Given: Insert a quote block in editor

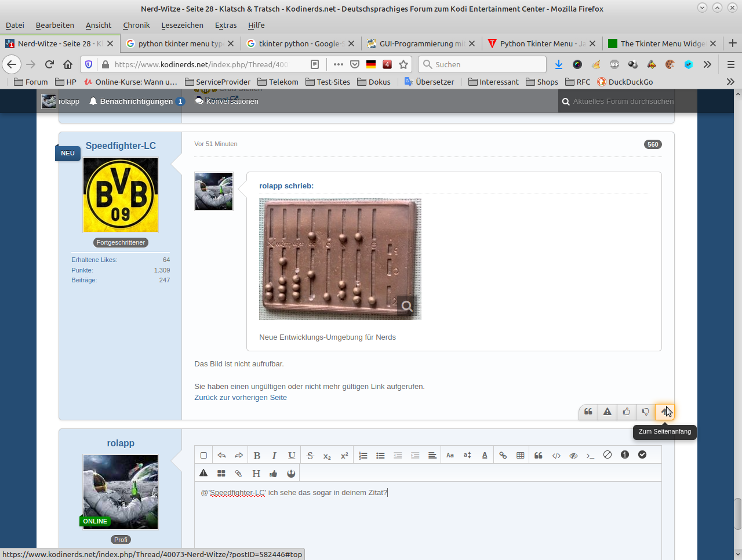Looking at the screenshot, I should pos(539,455).
